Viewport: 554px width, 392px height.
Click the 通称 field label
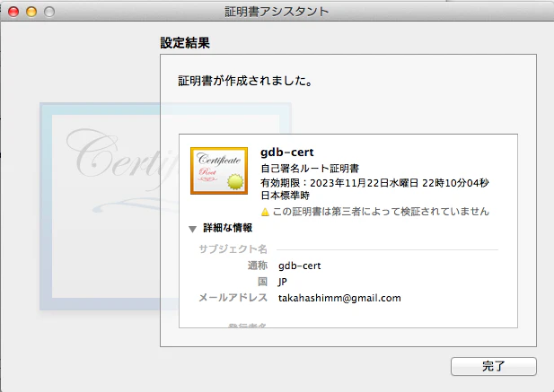[258, 266]
